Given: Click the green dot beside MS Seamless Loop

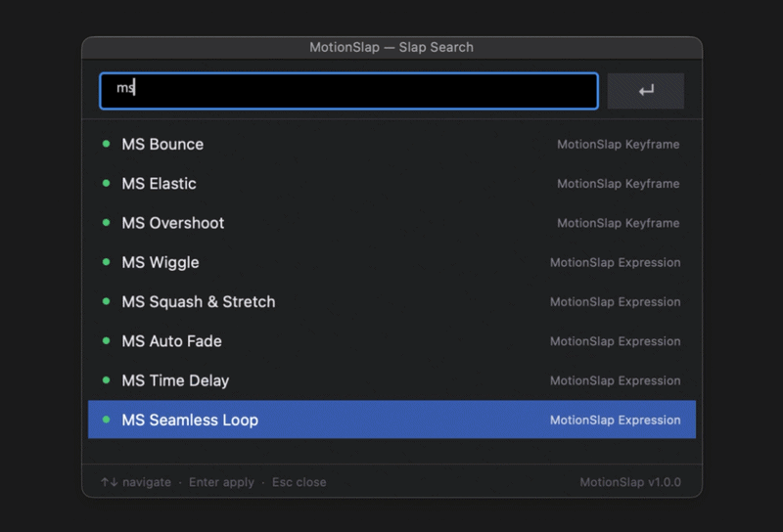Looking at the screenshot, I should (x=106, y=420).
